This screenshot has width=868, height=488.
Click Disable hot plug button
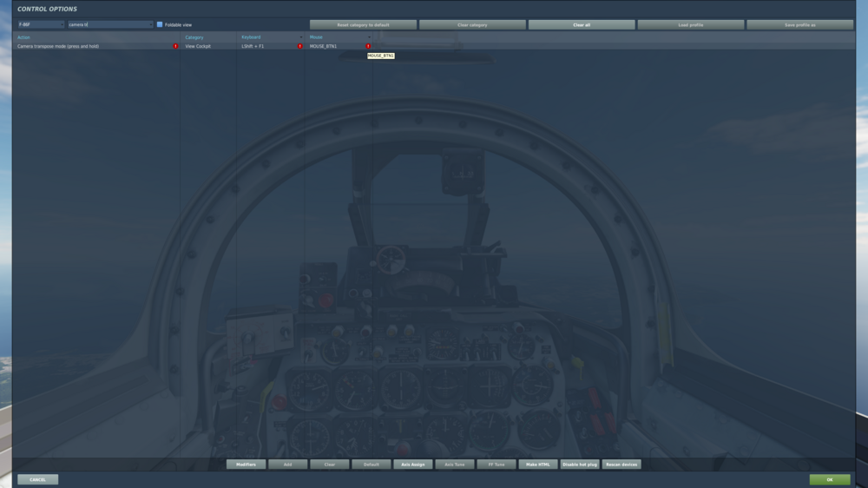(x=580, y=465)
